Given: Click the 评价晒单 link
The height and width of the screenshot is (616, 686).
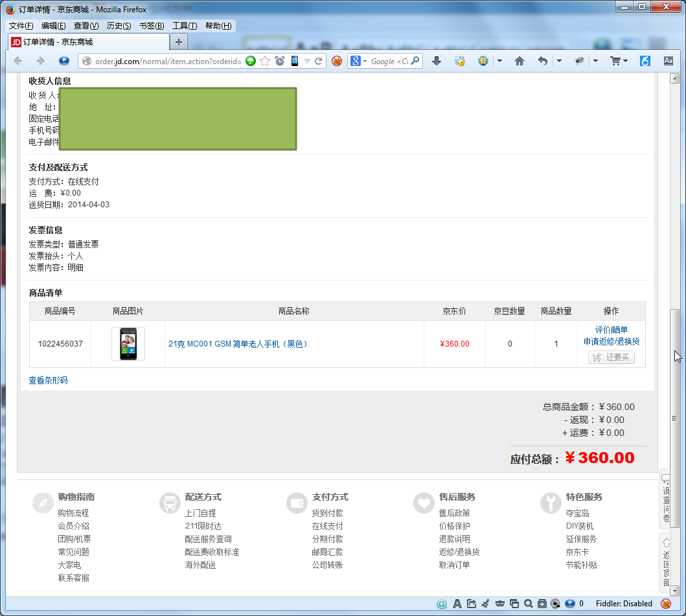Looking at the screenshot, I should click(612, 330).
